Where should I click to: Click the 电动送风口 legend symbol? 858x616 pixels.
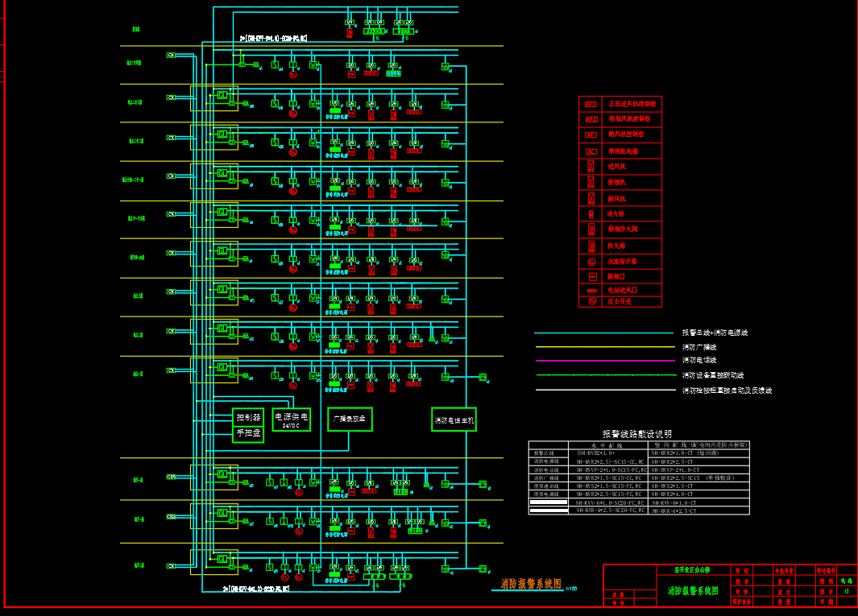(x=591, y=290)
